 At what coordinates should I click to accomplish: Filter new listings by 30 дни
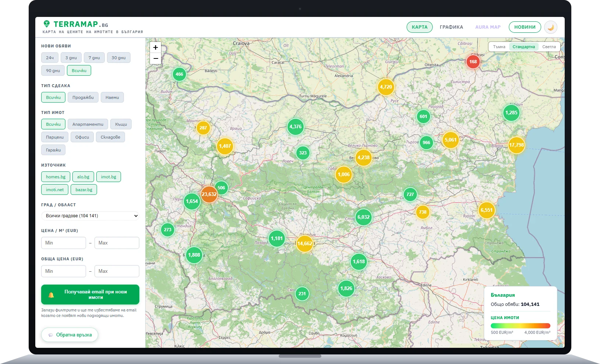pos(118,58)
